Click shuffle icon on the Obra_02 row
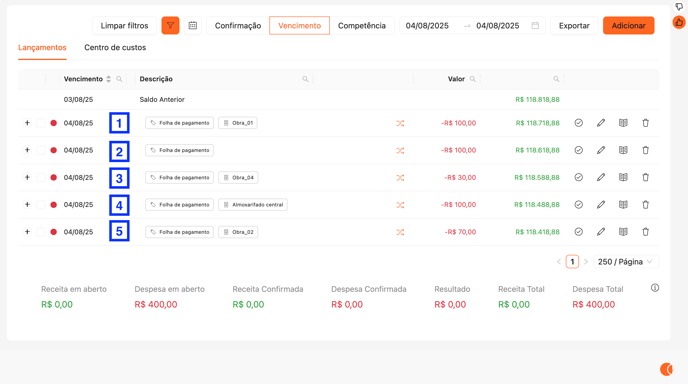This screenshot has width=688, height=384. [400, 232]
